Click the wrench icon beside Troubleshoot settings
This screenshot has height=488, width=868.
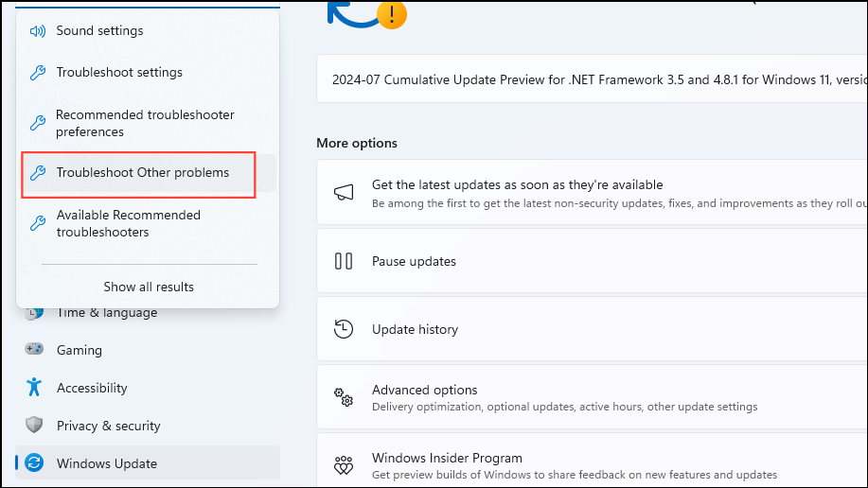click(38, 73)
